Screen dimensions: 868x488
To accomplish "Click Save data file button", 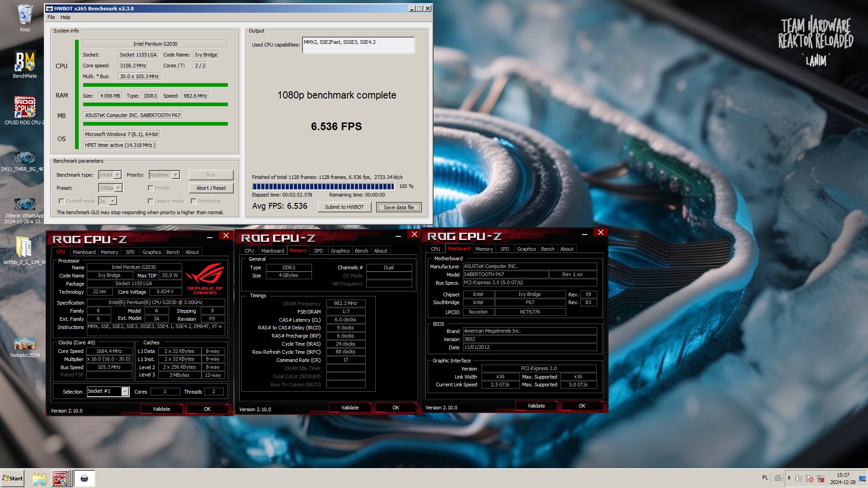I will pos(399,207).
